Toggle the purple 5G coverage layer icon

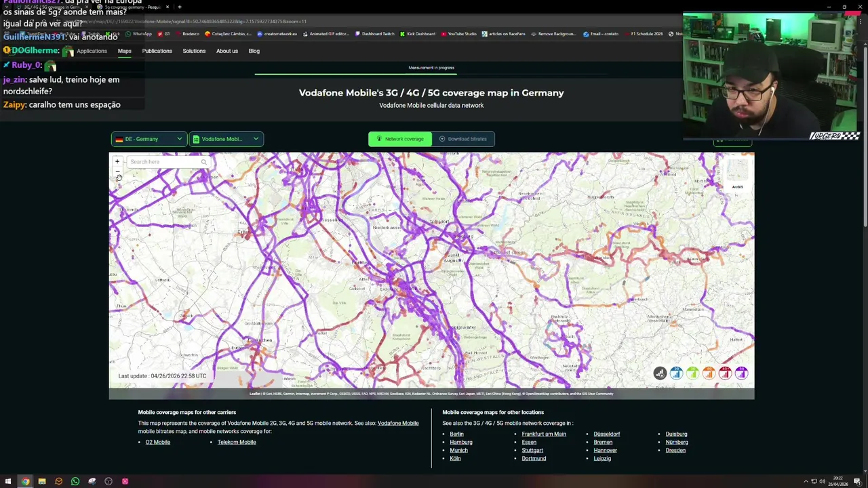(741, 373)
